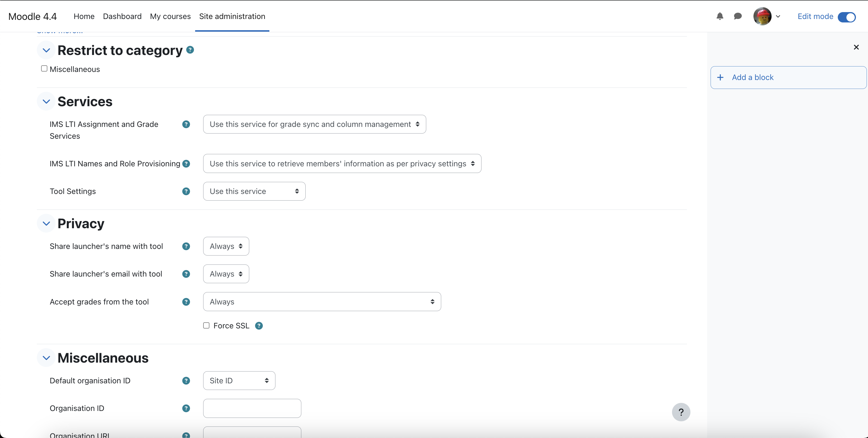Show help for Accept grades from the tool
Image resolution: width=868 pixels, height=438 pixels.
pyautogui.click(x=186, y=302)
